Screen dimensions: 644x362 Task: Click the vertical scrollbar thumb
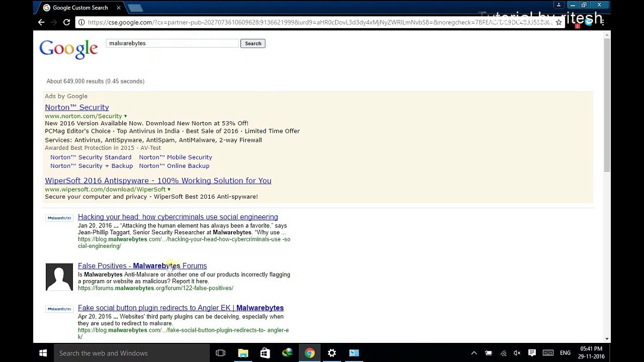607,106
